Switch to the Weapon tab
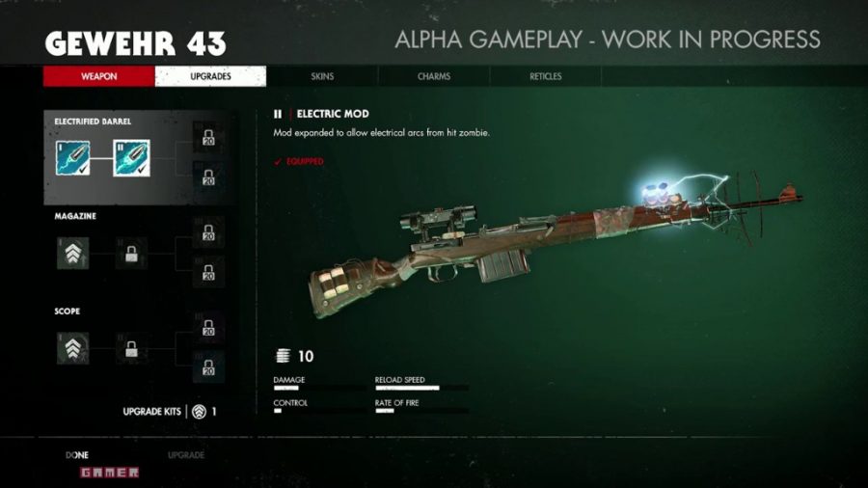 (99, 76)
